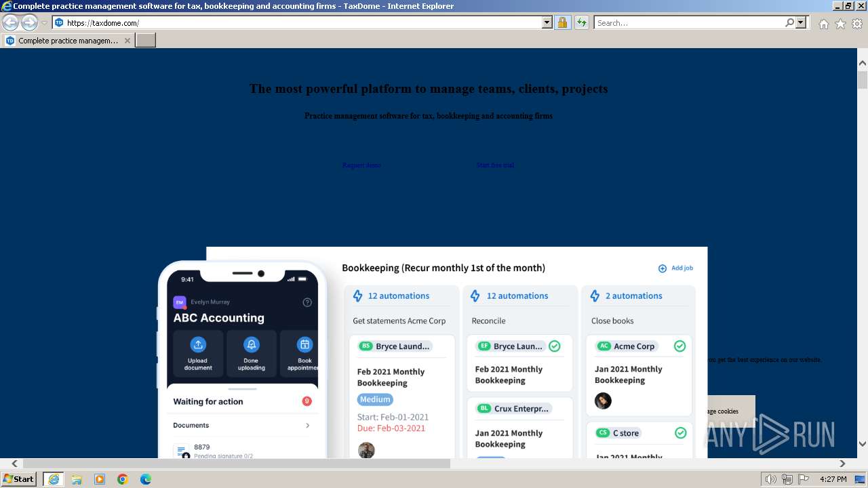Tap the help question mark icon
The height and width of the screenshot is (488, 868).
307,302
